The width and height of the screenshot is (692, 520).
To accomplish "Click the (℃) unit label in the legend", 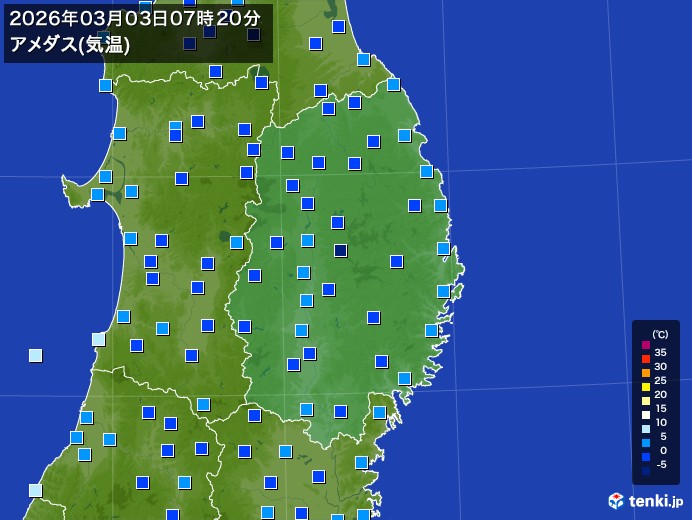I will pos(660,334).
